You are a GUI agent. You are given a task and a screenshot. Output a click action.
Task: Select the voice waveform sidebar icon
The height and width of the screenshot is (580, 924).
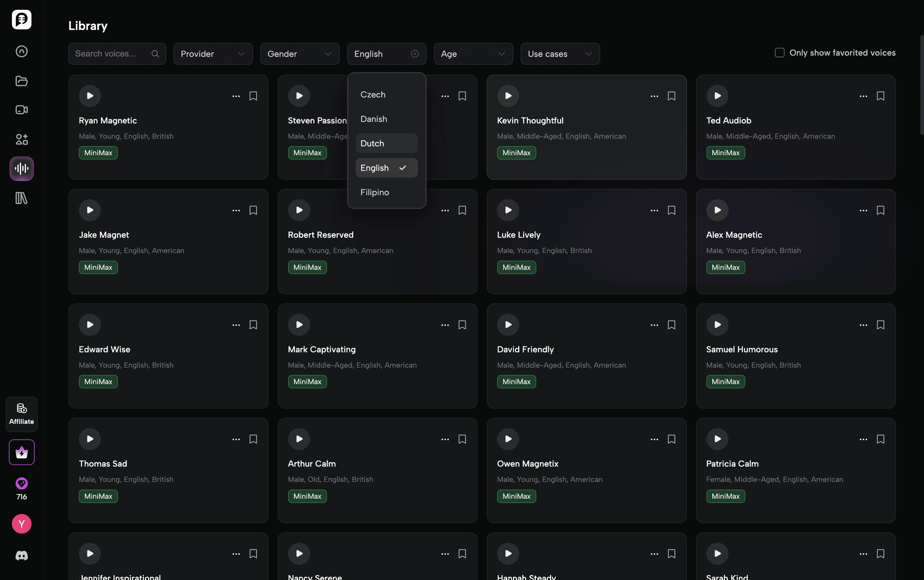[x=21, y=168]
